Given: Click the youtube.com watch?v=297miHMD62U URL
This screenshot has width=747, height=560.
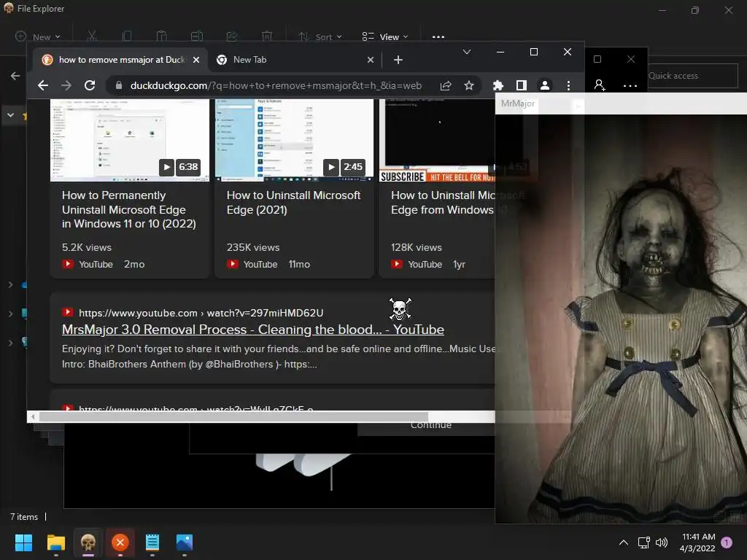Looking at the screenshot, I should (201, 313).
